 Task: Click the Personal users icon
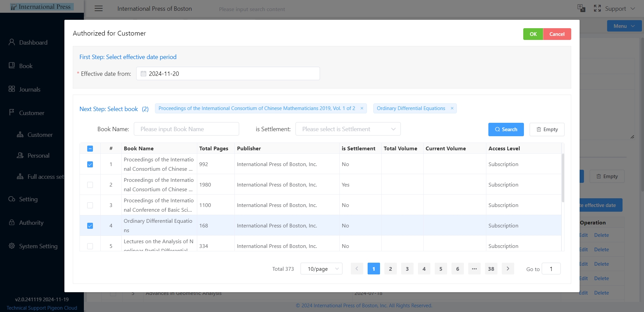(x=20, y=155)
